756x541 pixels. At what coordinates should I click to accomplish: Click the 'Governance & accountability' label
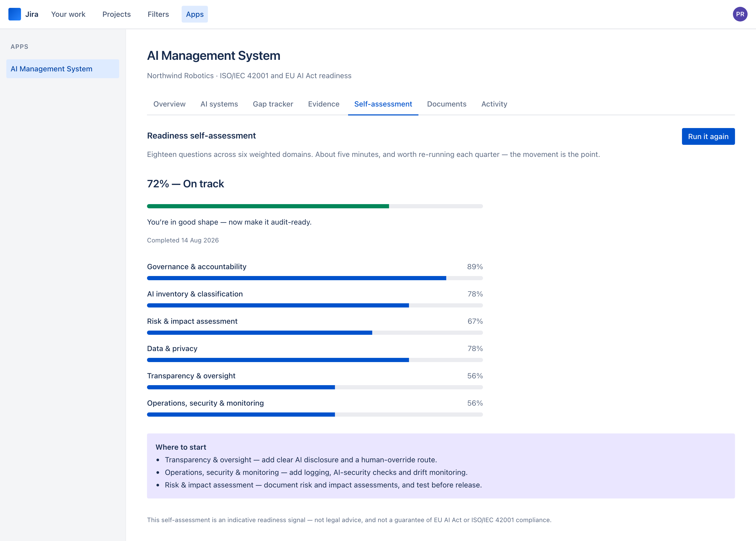tap(197, 267)
